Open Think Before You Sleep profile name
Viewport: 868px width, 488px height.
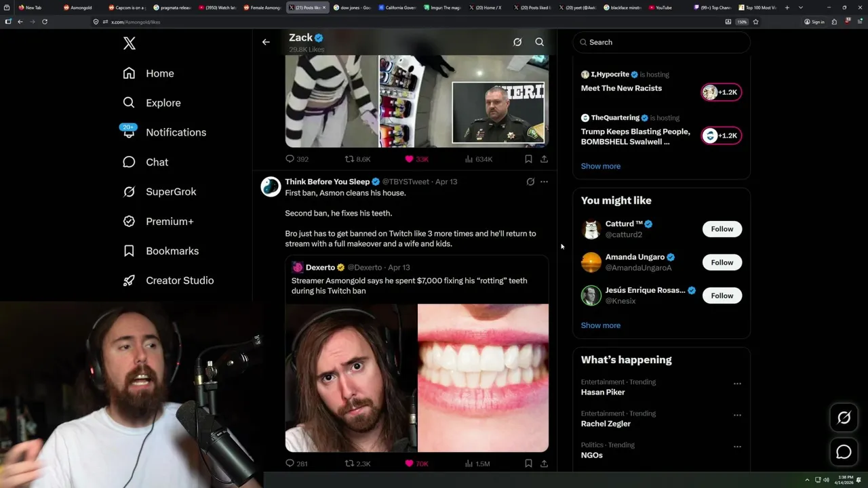click(x=327, y=182)
